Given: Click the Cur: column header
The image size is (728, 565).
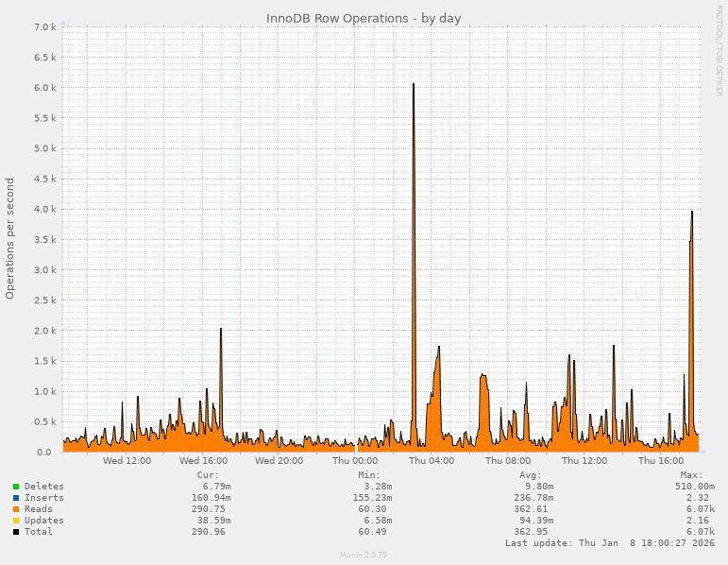Looking at the screenshot, I should (208, 475).
